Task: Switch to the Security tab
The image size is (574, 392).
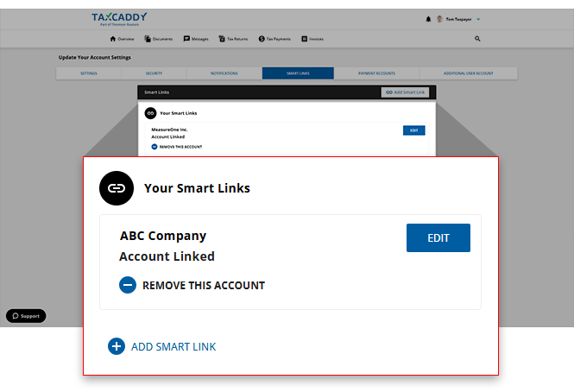Action: (154, 73)
